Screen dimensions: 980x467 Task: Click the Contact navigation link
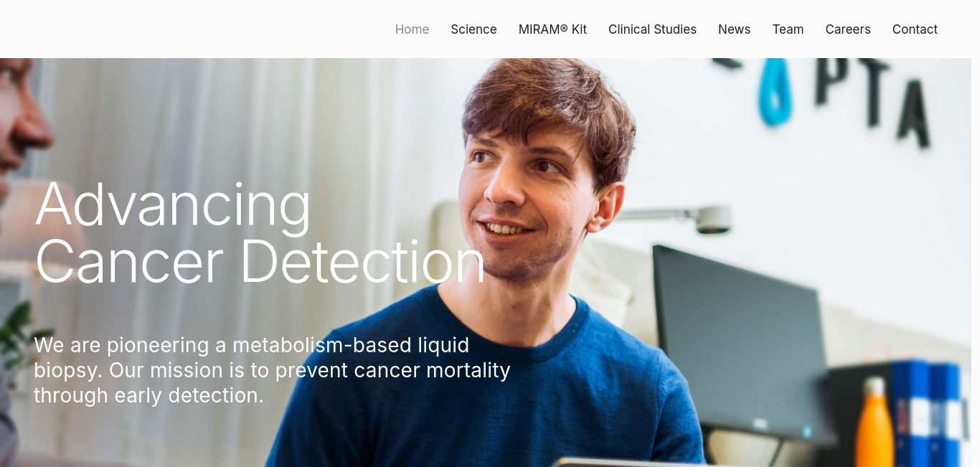915,29
